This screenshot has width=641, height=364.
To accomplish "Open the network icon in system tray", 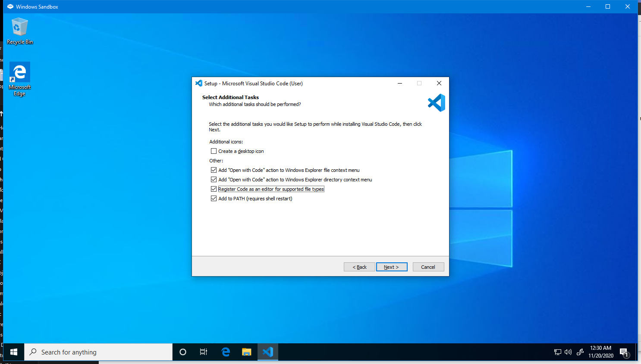I will coord(557,352).
